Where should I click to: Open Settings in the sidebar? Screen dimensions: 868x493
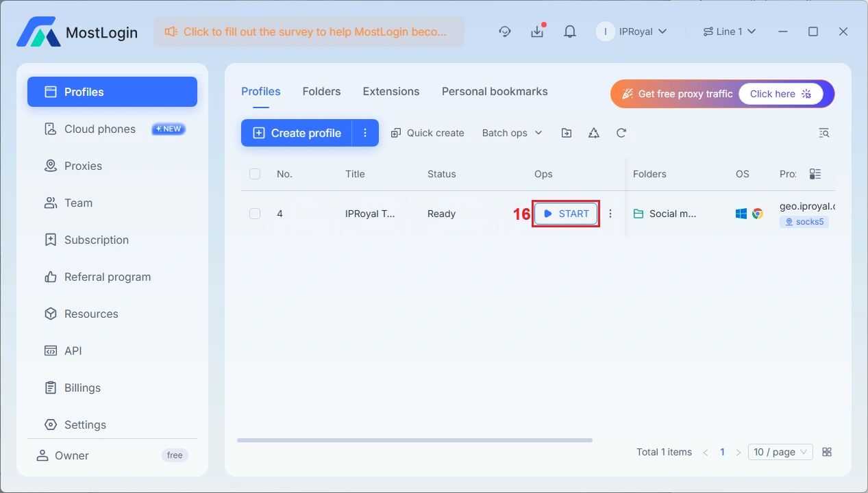[112, 425]
